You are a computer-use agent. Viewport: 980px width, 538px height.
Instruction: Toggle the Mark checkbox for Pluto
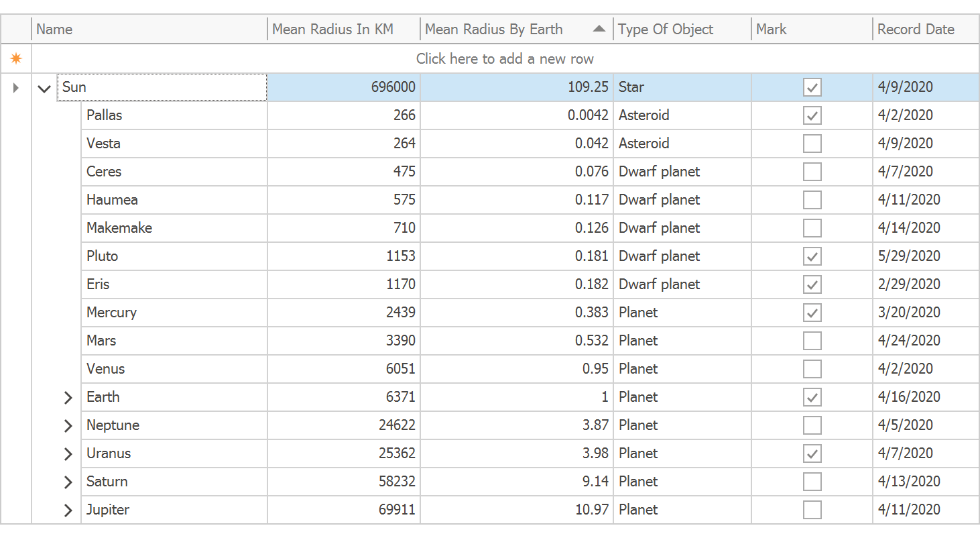812,256
